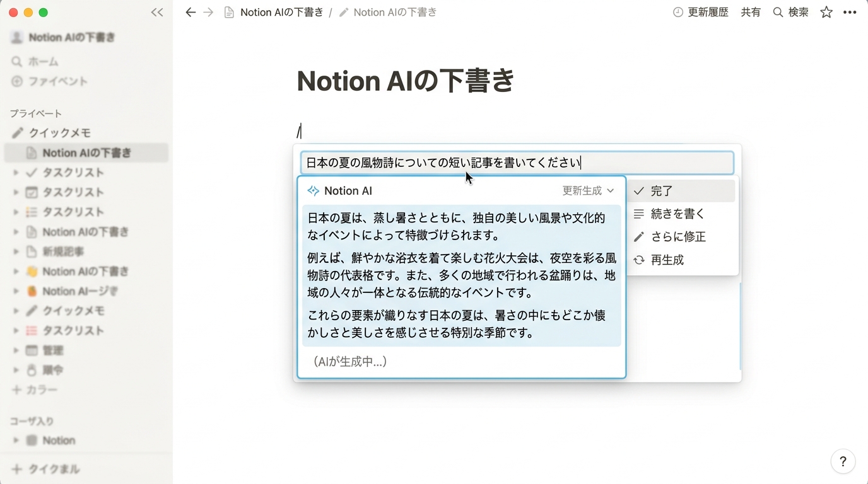The height and width of the screenshot is (484, 868).
Task: Expand the 管理 sidebar item
Action: click(x=16, y=350)
